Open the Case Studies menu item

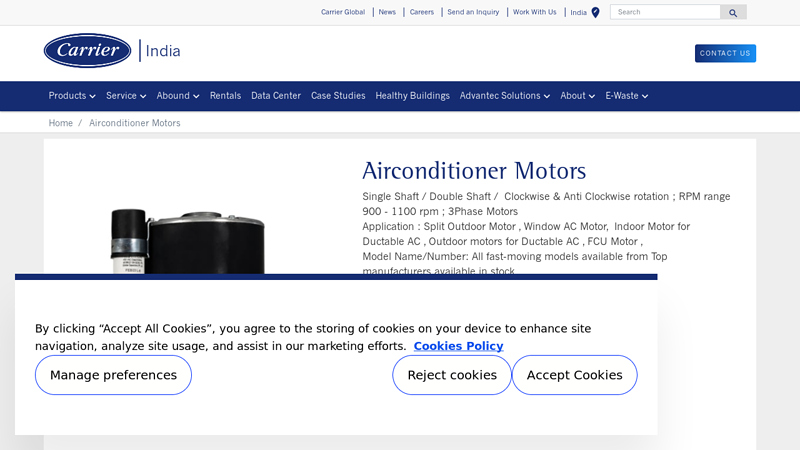(338, 96)
